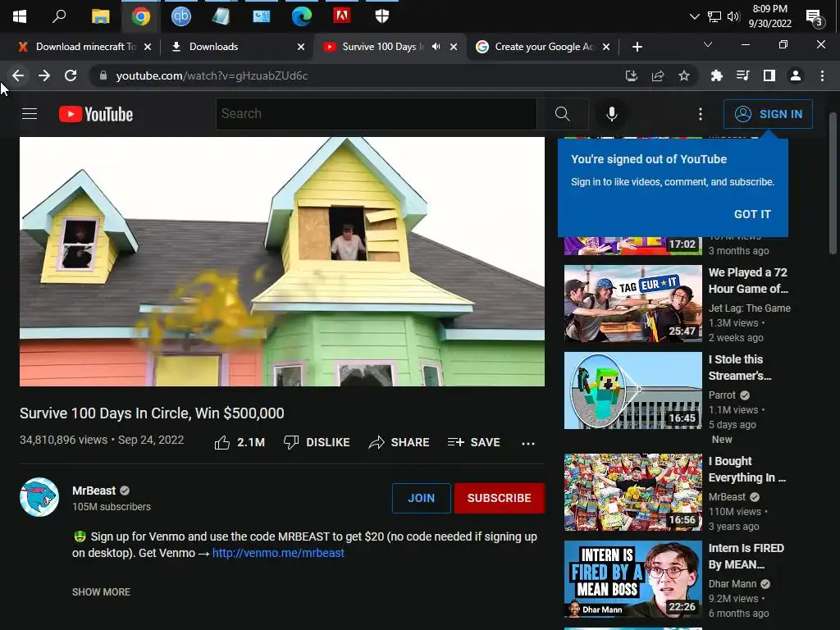Open YouTube guide hamburger menu
Screen dimensions: 840x630
[x=30, y=114]
